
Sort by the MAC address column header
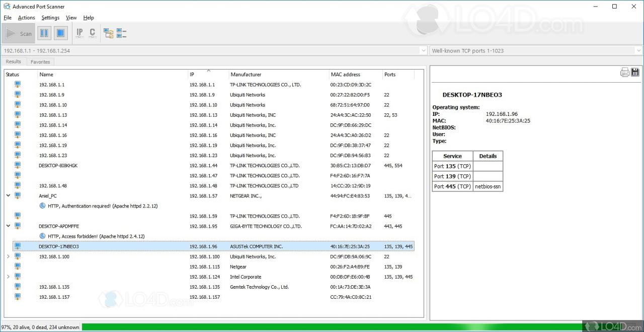click(x=356, y=75)
